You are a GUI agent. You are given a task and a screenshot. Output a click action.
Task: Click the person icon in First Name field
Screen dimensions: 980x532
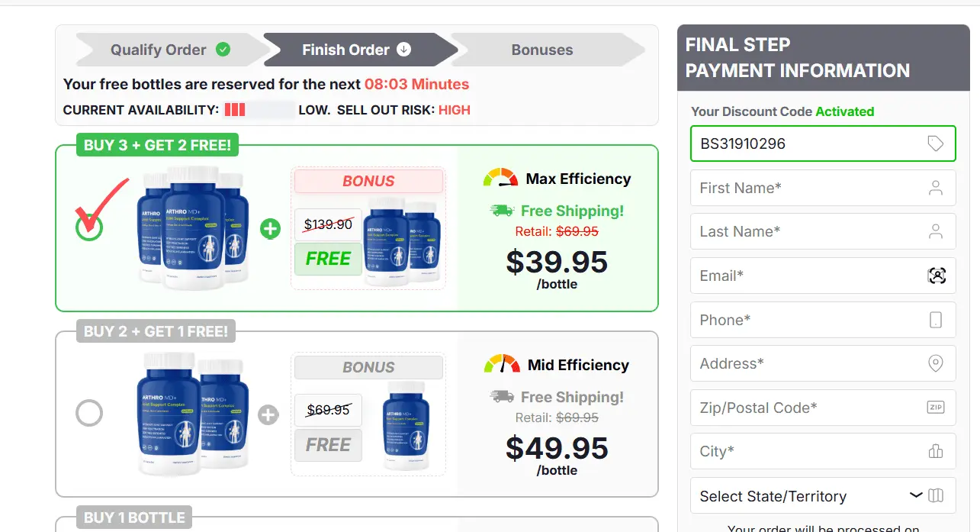click(936, 188)
